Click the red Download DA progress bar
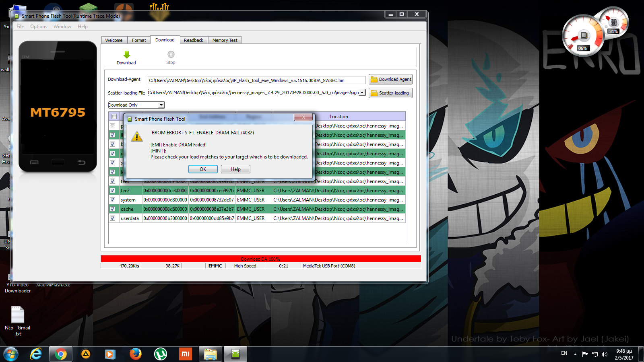644x362 pixels. 260,259
